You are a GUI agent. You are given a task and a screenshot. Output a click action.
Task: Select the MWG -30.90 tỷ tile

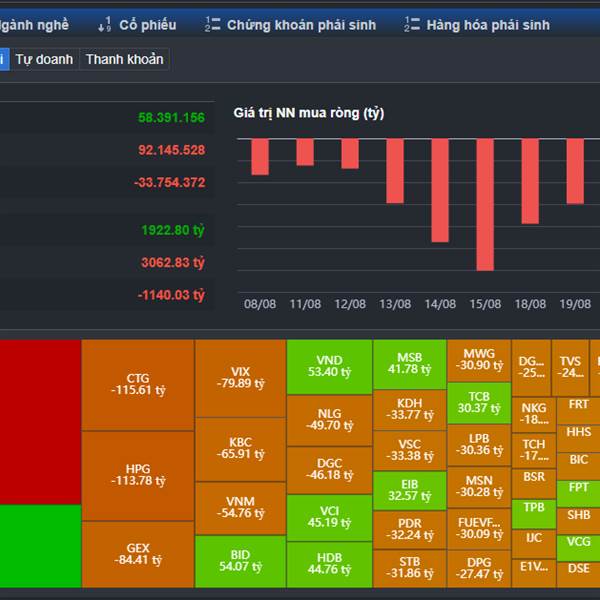(479, 360)
